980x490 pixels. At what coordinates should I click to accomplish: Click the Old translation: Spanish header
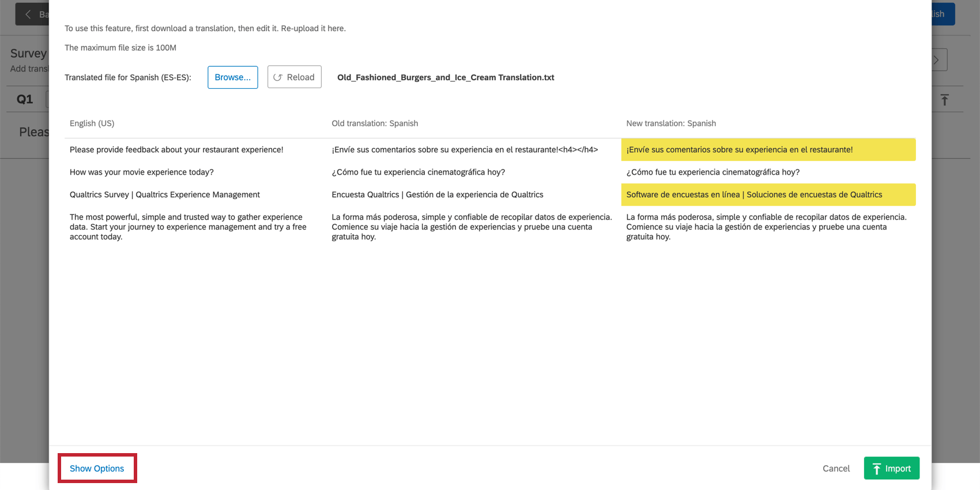375,123
